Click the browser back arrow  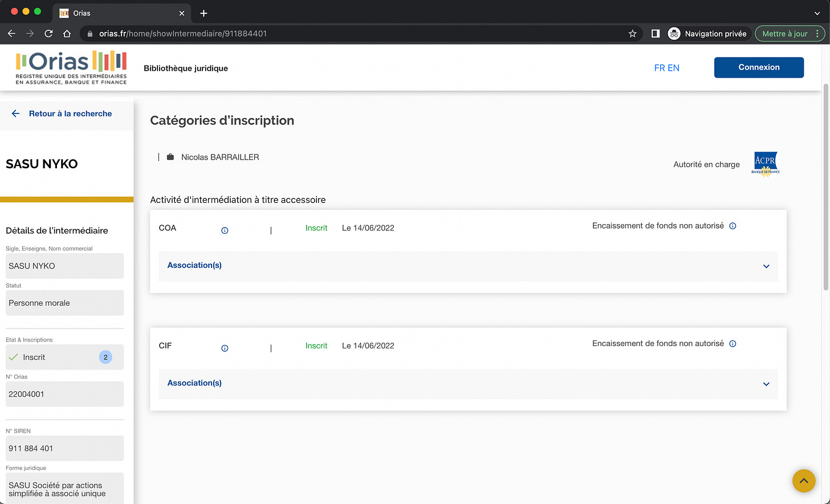click(11, 34)
